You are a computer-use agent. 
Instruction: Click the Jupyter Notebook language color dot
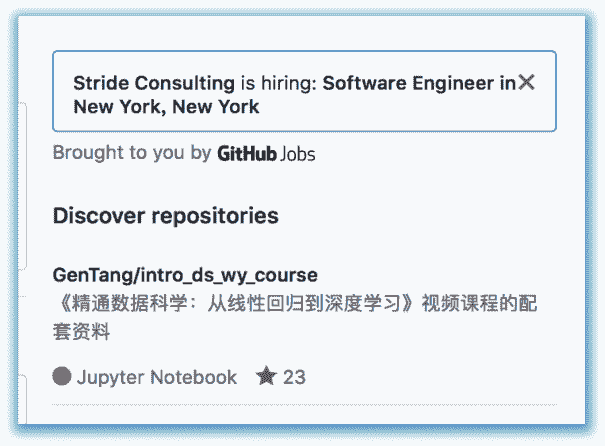point(62,376)
